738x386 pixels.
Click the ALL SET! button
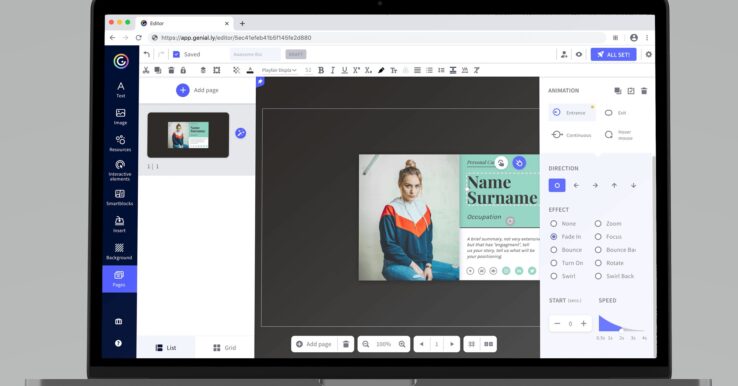pos(614,55)
